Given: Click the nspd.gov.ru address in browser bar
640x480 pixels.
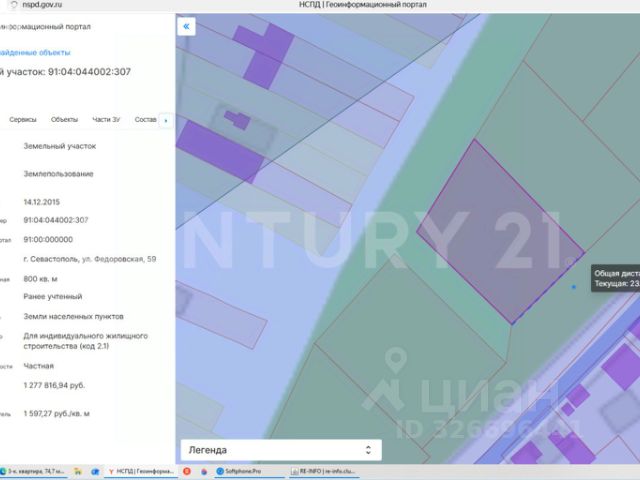Looking at the screenshot, I should (x=42, y=5).
